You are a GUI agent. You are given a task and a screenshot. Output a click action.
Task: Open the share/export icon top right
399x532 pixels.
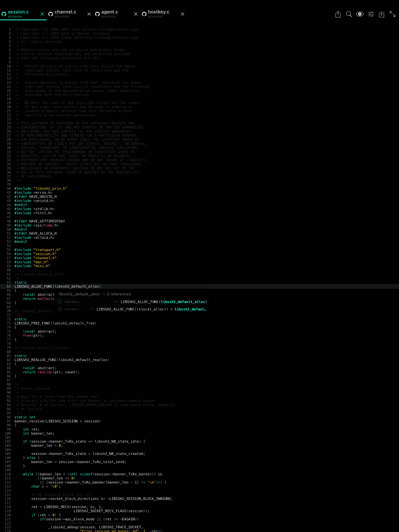(x=338, y=14)
